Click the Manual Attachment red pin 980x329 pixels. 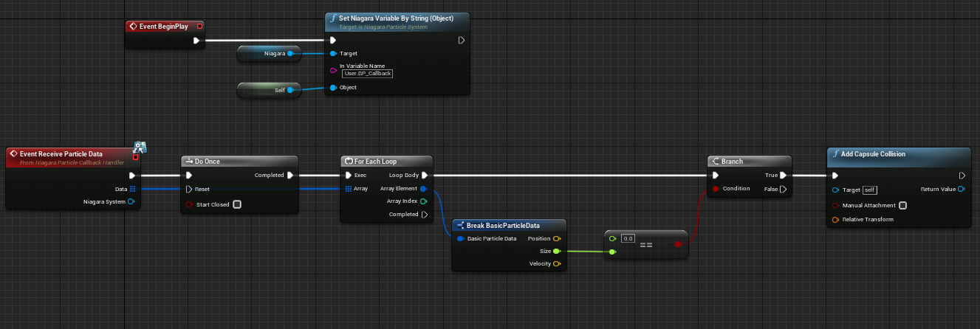tap(835, 205)
